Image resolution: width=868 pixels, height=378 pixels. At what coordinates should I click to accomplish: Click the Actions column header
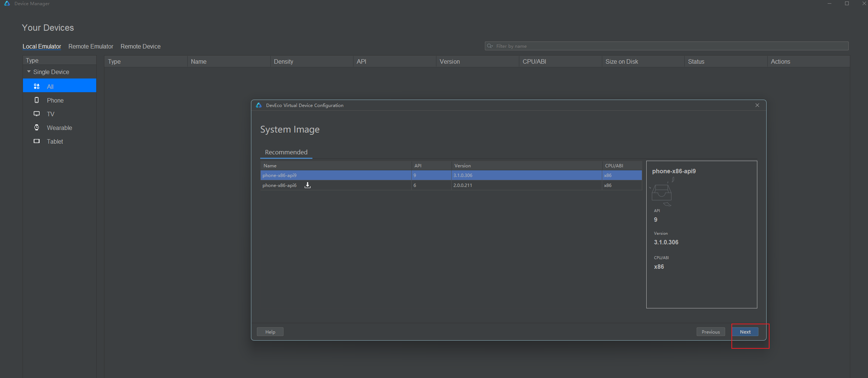pyautogui.click(x=809, y=61)
